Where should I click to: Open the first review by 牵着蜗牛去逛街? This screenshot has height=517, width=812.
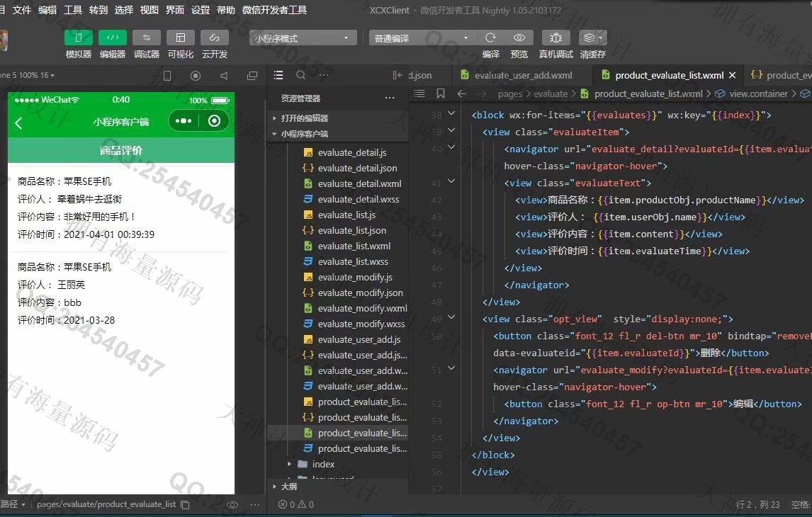point(121,208)
